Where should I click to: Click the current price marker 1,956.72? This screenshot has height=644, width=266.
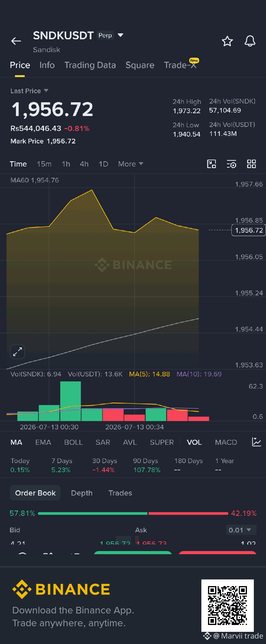pos(249,230)
